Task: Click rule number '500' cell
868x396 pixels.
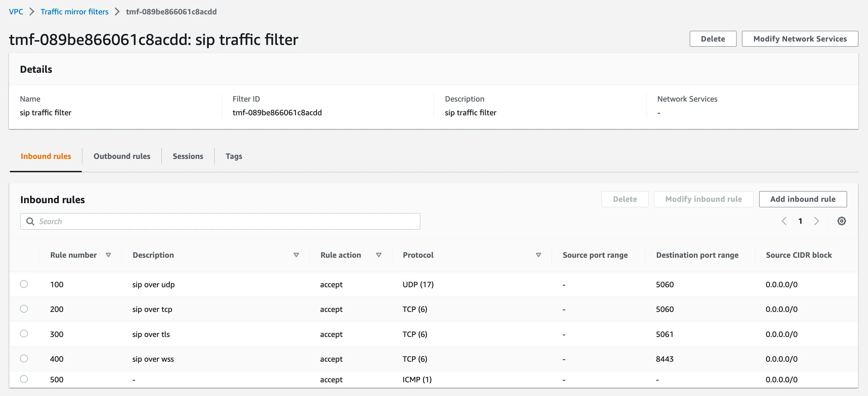Action: click(x=57, y=380)
